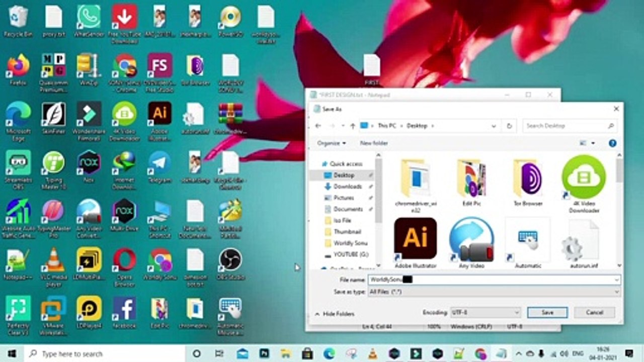
Task: Open the Streamlabs OBS desktop icon
Action: [18, 170]
